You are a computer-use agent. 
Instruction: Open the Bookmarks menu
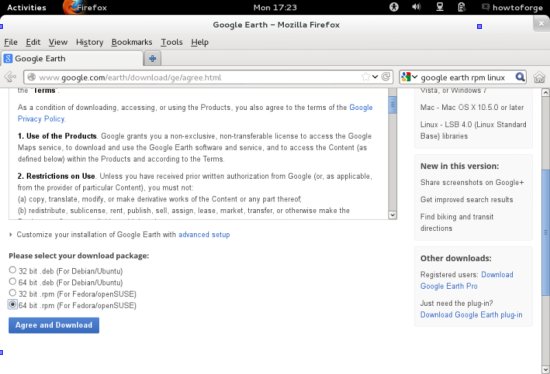tap(132, 42)
